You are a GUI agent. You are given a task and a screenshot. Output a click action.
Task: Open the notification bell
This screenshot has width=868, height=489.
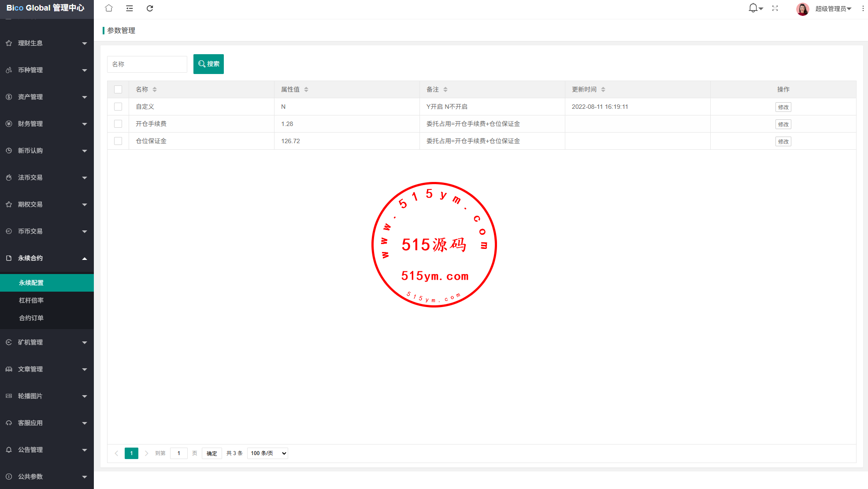pos(753,8)
